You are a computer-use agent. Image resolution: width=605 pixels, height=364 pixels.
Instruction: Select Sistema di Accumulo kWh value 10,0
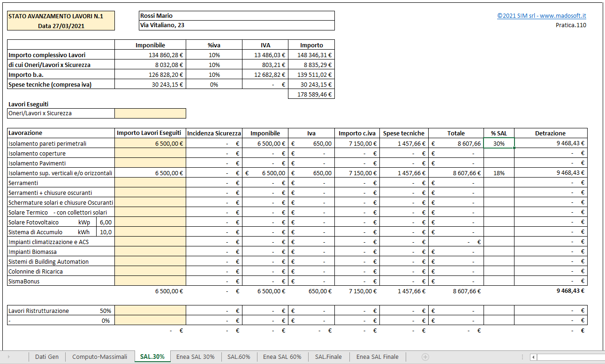click(106, 232)
